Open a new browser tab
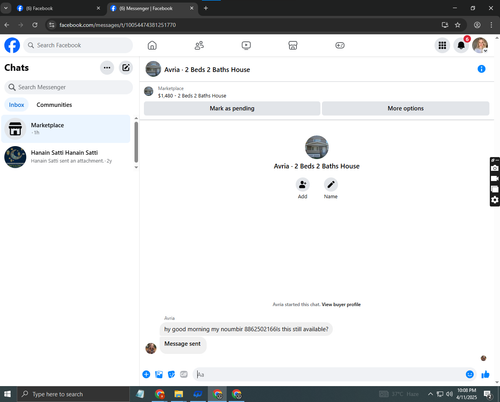This screenshot has width=500, height=402. 206,8
